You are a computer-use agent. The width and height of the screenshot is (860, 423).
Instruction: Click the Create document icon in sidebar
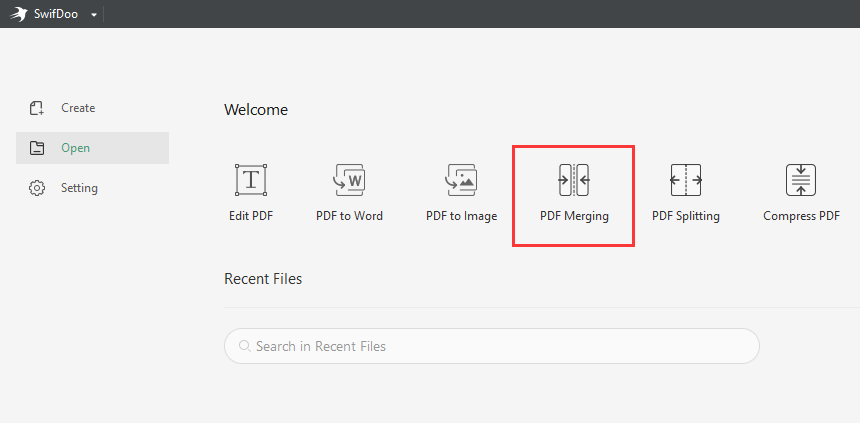coord(37,108)
